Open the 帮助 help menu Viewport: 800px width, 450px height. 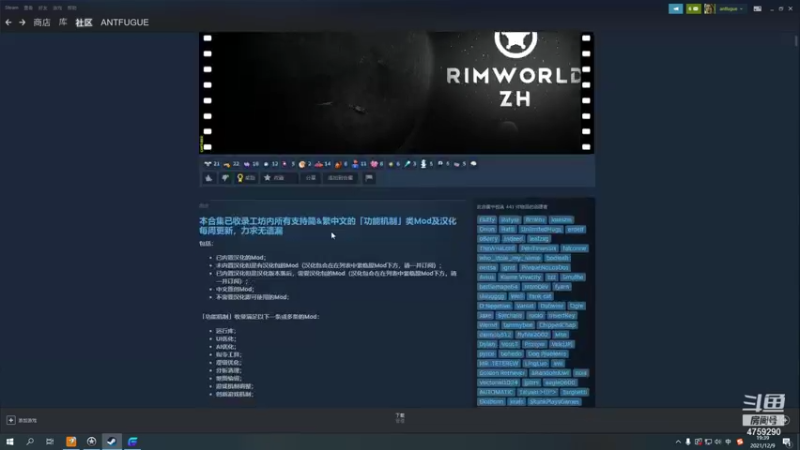coord(72,8)
